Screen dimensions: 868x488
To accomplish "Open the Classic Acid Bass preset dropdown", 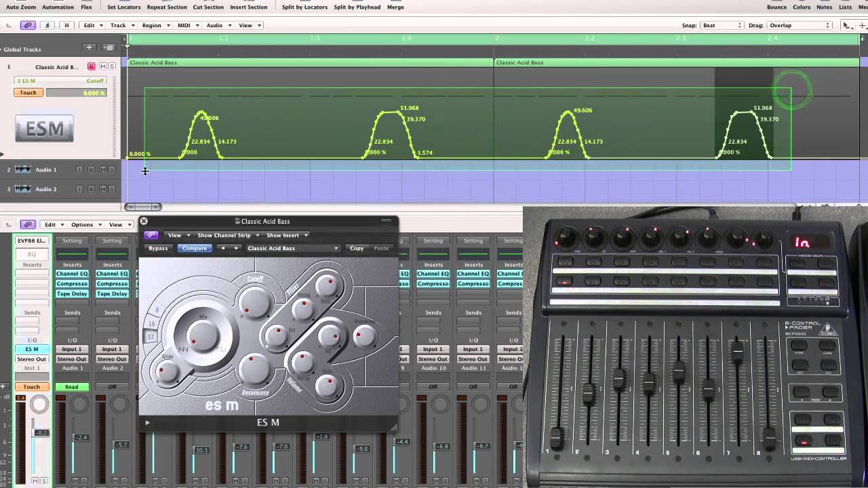I will point(292,248).
